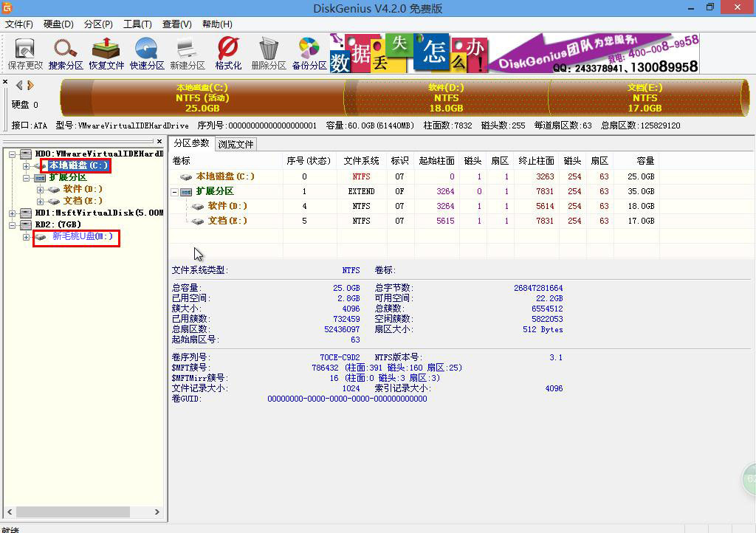Select 新毛桃U盘(M:) in the tree
Screen dimensions: 756x533
83,236
